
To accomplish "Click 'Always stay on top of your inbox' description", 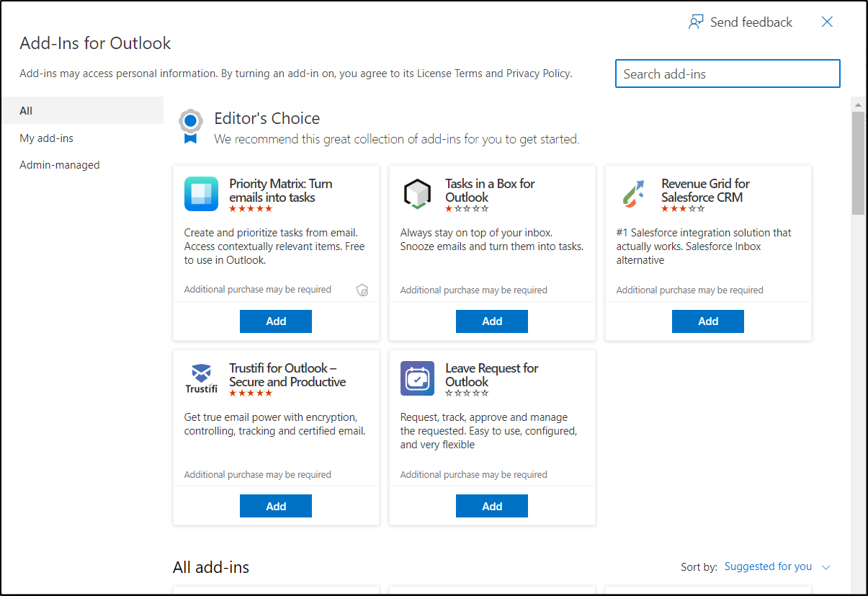I will coord(492,239).
